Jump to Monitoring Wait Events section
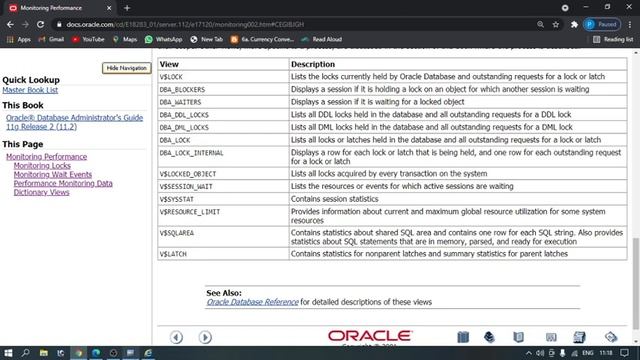640x360 pixels. point(53,175)
